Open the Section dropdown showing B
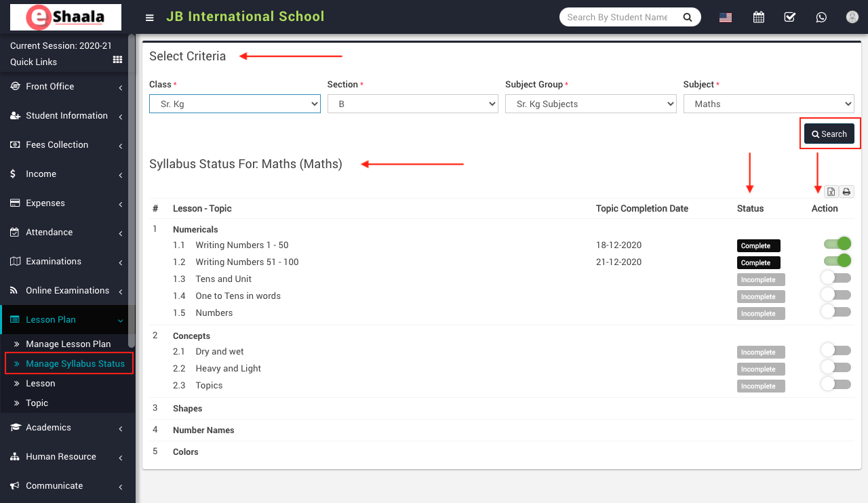 click(x=412, y=104)
